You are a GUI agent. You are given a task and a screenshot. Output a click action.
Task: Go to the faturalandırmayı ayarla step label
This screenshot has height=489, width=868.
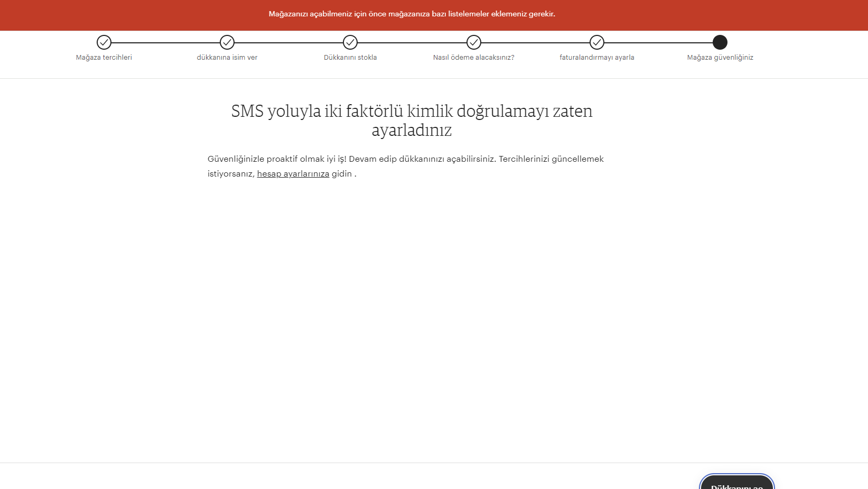click(x=597, y=58)
